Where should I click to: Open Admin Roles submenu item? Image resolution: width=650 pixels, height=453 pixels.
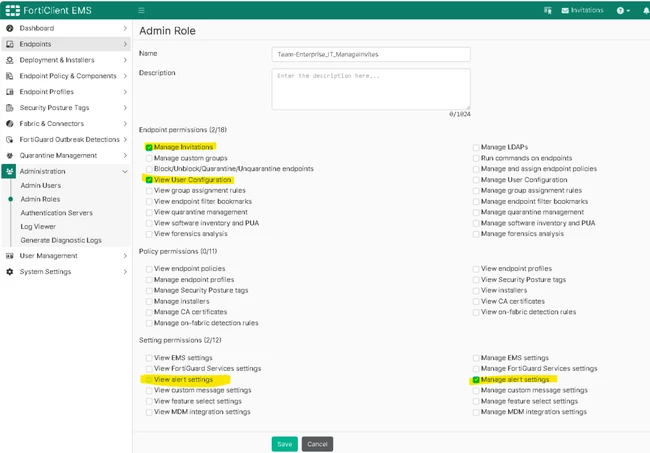click(x=40, y=199)
